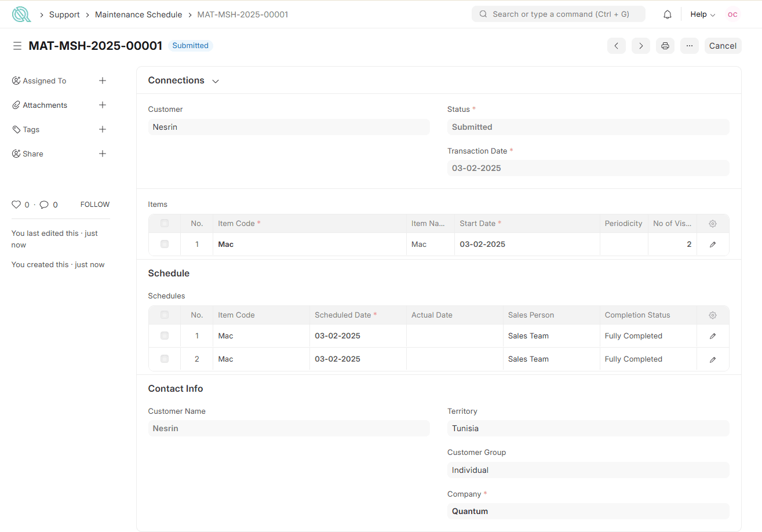Image resolution: width=762 pixels, height=532 pixels.
Task: Click the Customer Name field in Contact Info
Action: [289, 428]
